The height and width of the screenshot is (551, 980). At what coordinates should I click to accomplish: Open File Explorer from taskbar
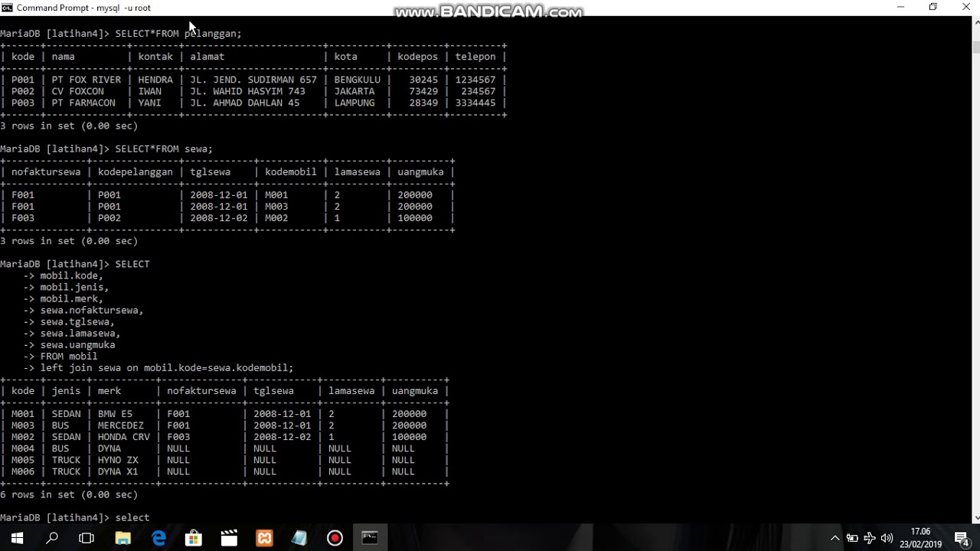pyautogui.click(x=122, y=538)
